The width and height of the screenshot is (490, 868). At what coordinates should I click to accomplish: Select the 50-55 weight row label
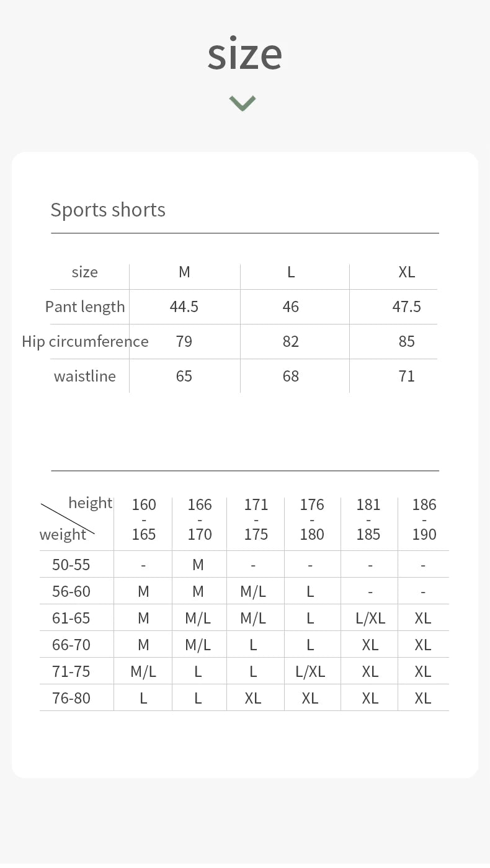click(71, 565)
